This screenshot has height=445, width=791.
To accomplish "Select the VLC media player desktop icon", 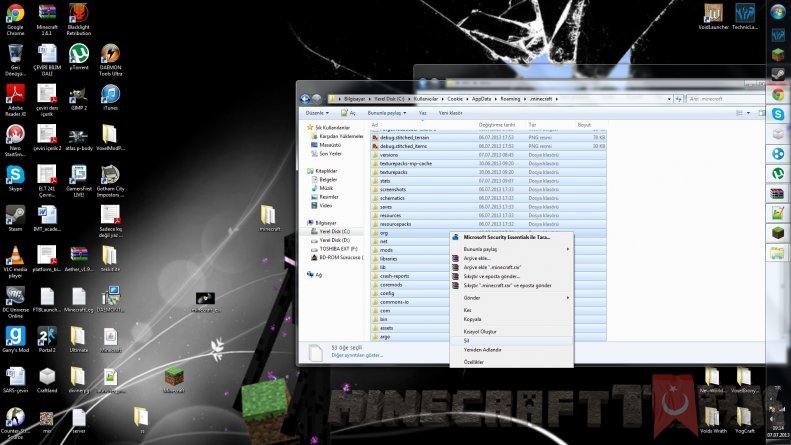I will [15, 261].
